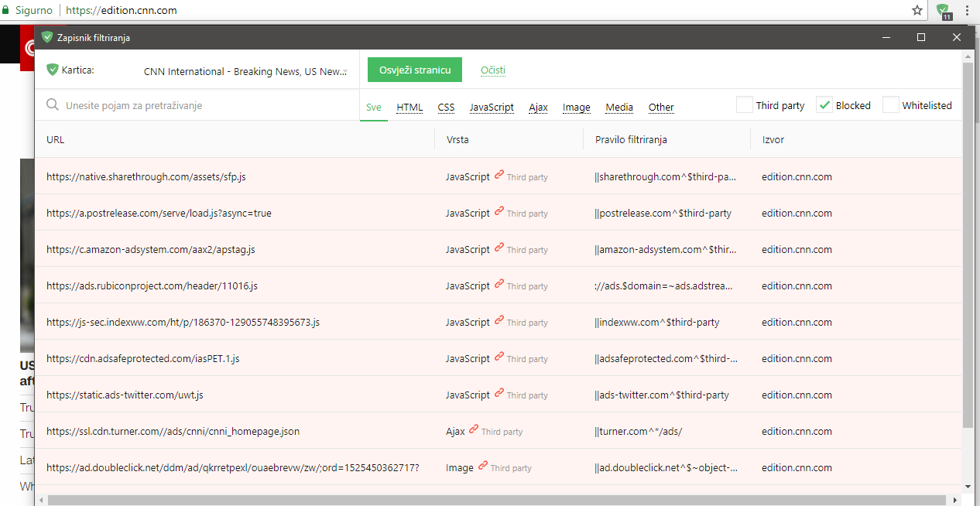Click third-party link icon in postrelease row
The height and width of the screenshot is (506, 980).
[499, 212]
